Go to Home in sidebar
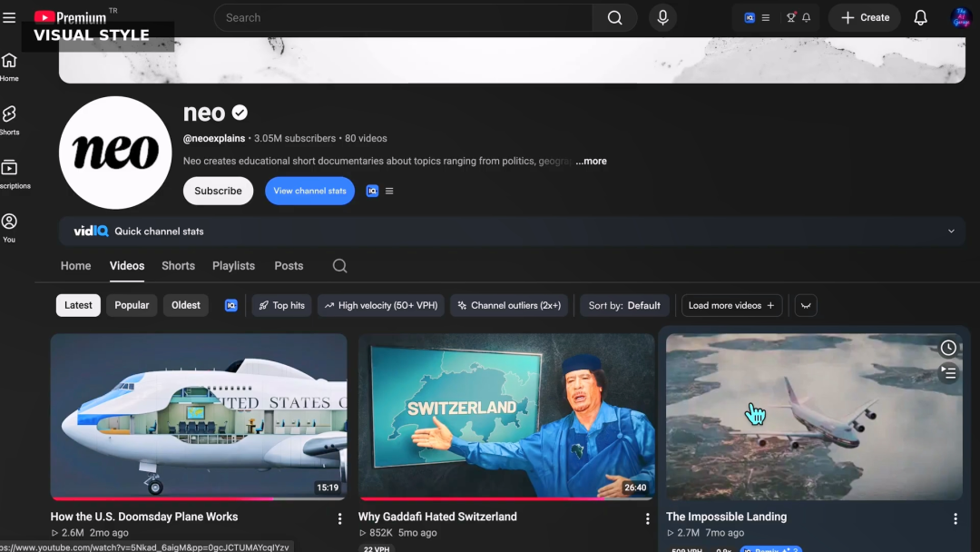Viewport: 980px width, 552px height. [x=9, y=67]
